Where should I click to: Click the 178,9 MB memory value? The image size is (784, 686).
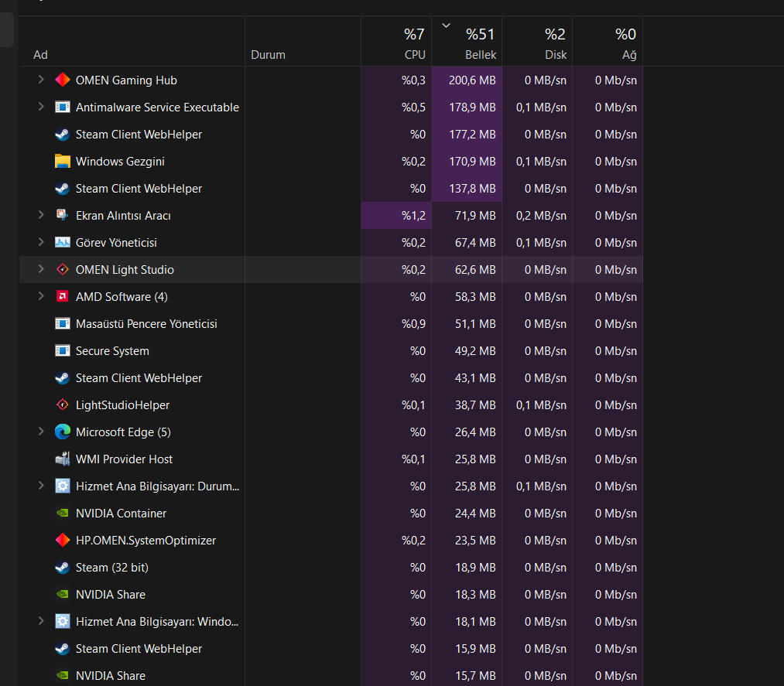coord(472,108)
